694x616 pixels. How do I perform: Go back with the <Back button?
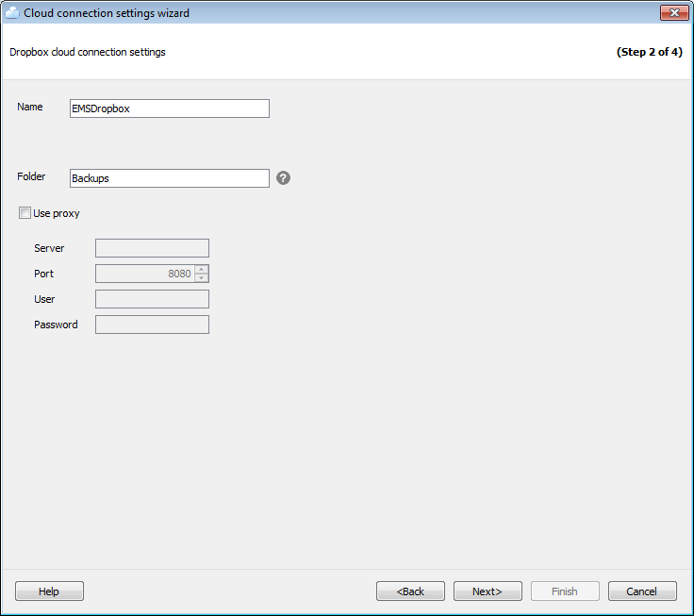click(x=410, y=591)
